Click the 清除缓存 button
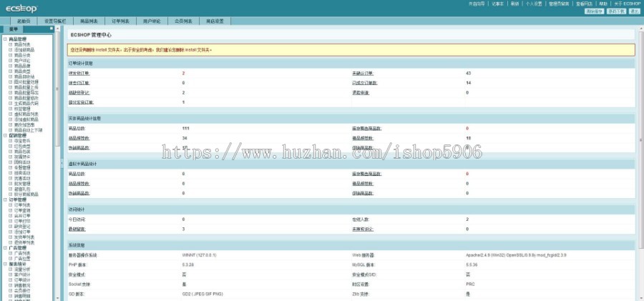The height and width of the screenshot is (301, 644). (595, 11)
